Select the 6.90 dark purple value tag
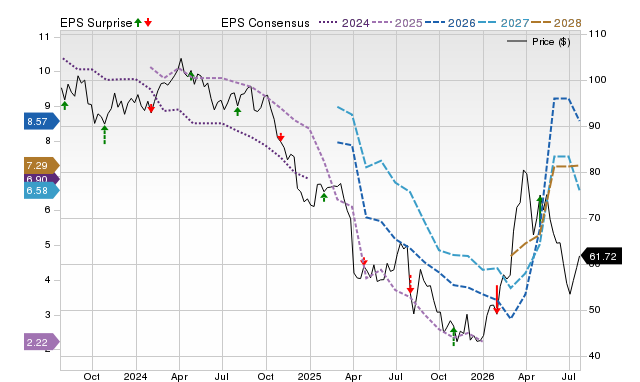Screen dimensions: 640x382 pos(42,179)
